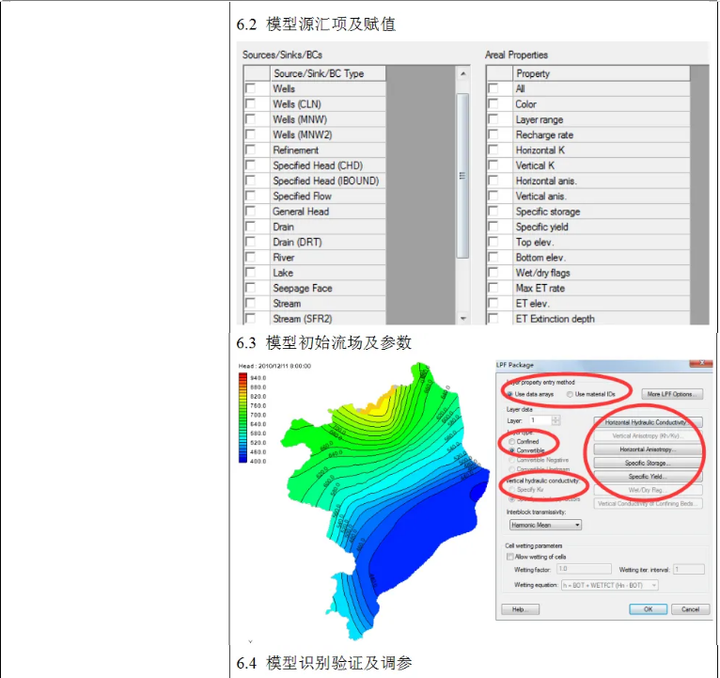Click the Source/Sink/BC Type column header
720x678 pixels.
click(x=327, y=73)
